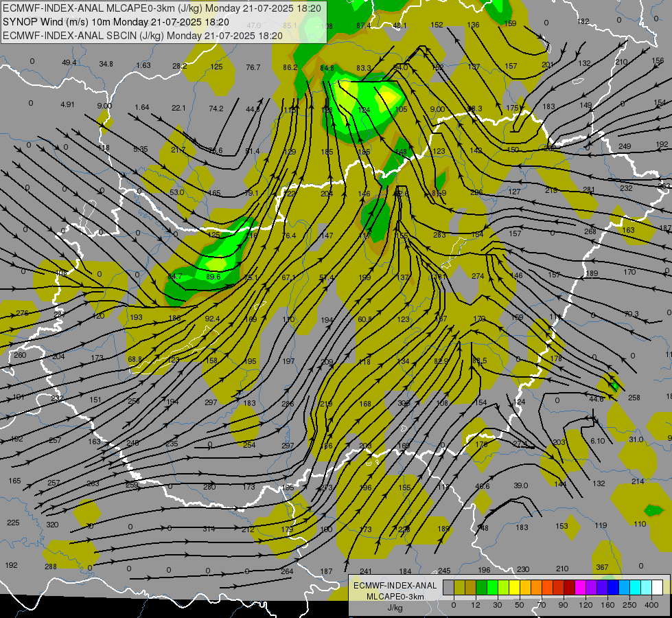The image size is (672, 618).
Task: Select the pure blue swatch in the legend
Action: 613,588
